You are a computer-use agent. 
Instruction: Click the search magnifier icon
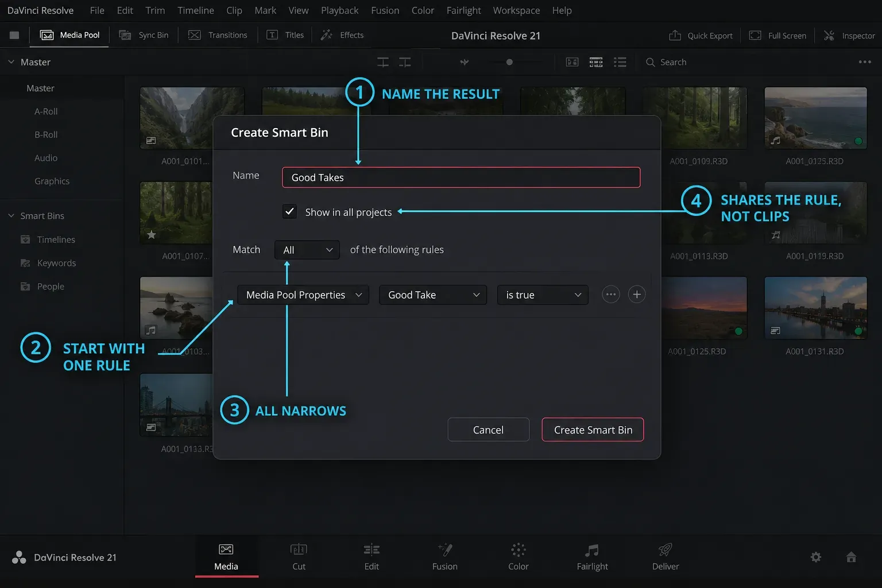click(x=651, y=62)
